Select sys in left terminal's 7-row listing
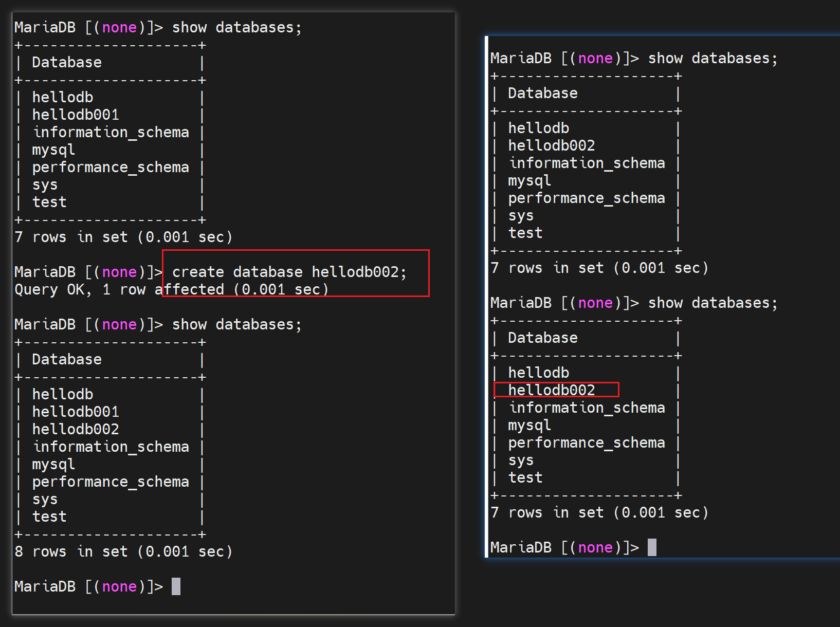This screenshot has height=627, width=840. pyautogui.click(x=45, y=185)
